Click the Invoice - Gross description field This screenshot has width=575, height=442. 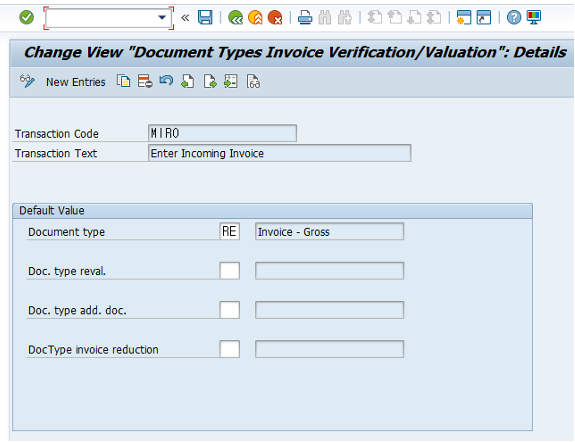point(329,231)
